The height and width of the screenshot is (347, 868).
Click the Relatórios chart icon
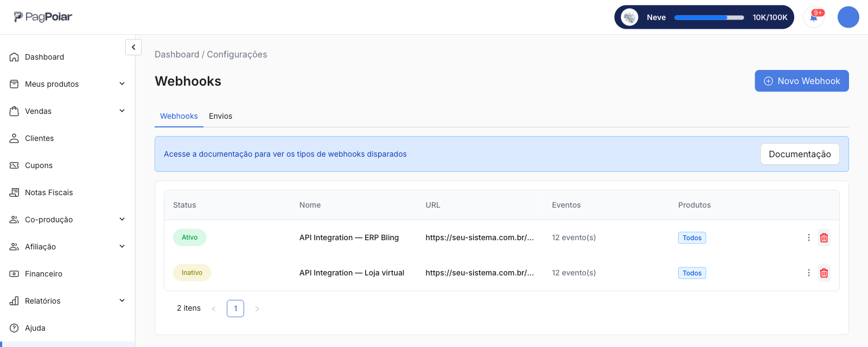coord(14,301)
